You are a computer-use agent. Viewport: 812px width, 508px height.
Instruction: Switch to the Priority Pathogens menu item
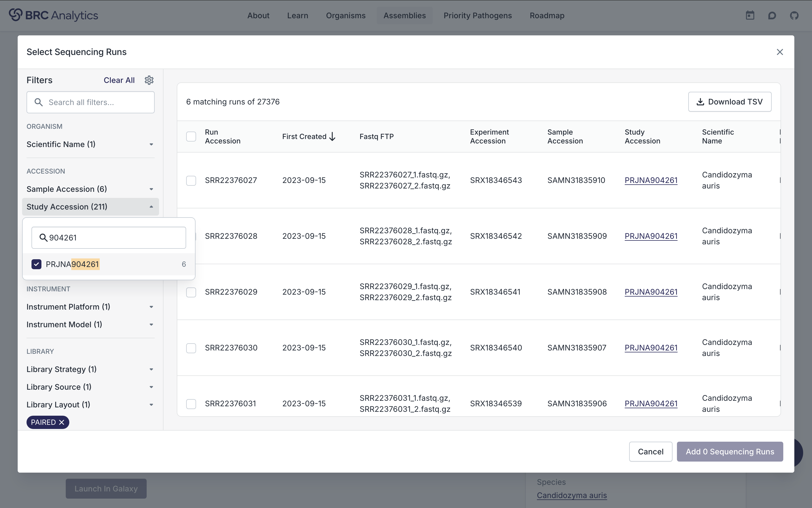477,15
